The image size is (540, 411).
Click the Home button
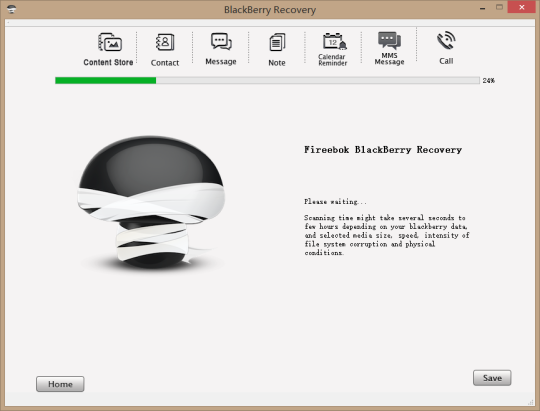(x=60, y=384)
